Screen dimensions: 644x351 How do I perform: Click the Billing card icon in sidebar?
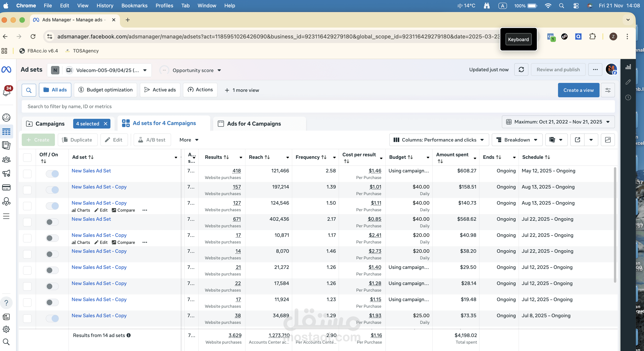pos(6,188)
